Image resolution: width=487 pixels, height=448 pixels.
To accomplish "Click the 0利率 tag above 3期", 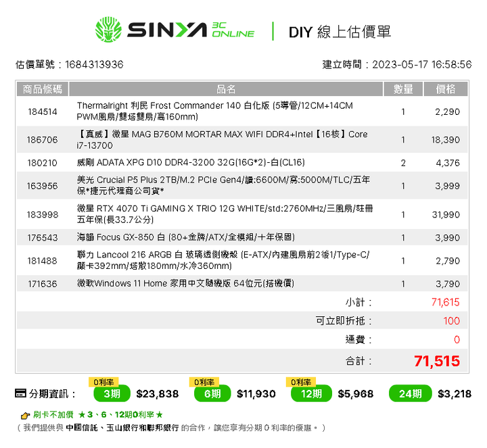I will click(103, 382).
